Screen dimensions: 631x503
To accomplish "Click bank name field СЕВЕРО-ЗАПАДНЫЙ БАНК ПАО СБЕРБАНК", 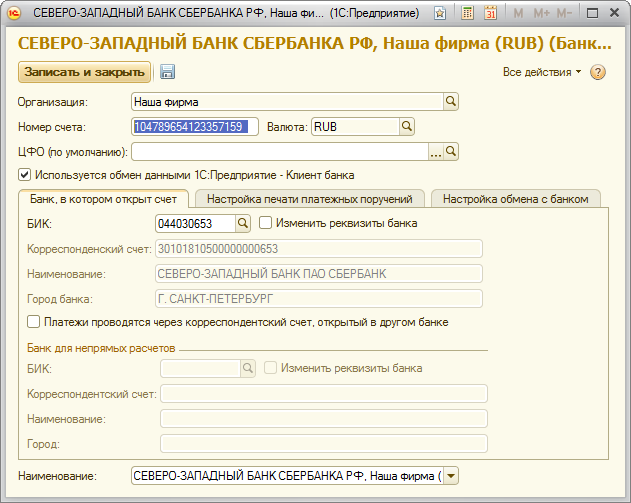I will tap(319, 274).
